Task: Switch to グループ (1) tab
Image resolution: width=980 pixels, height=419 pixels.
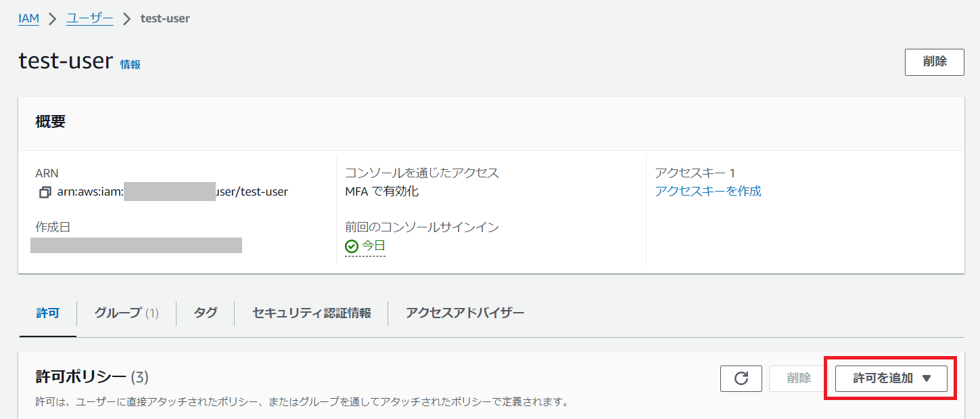Action: pos(126,313)
